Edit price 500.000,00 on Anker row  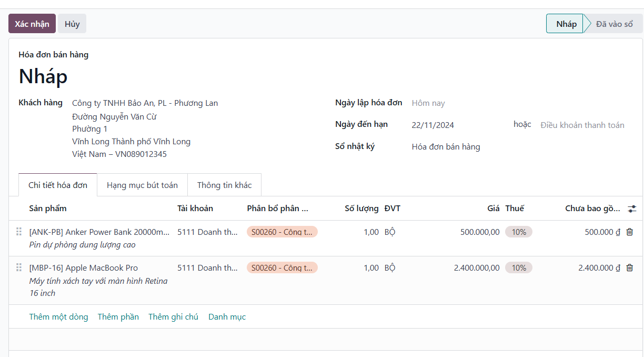coord(480,232)
